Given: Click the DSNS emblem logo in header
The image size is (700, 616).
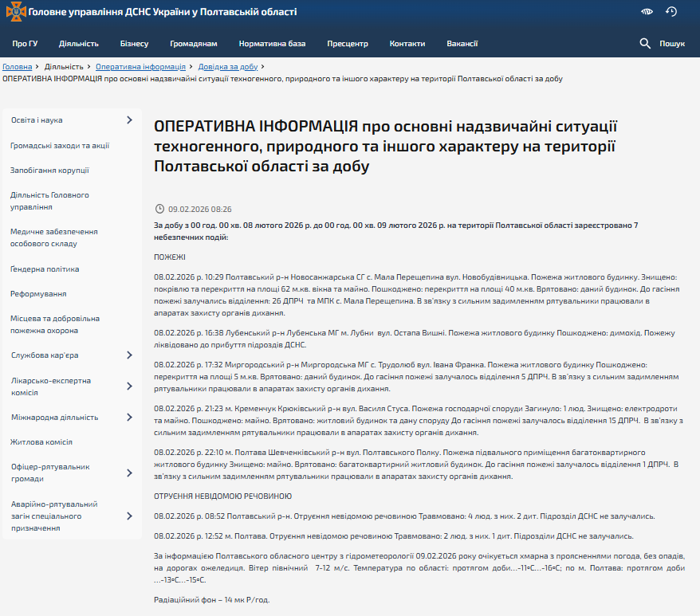Looking at the screenshot, I should 15,12.
